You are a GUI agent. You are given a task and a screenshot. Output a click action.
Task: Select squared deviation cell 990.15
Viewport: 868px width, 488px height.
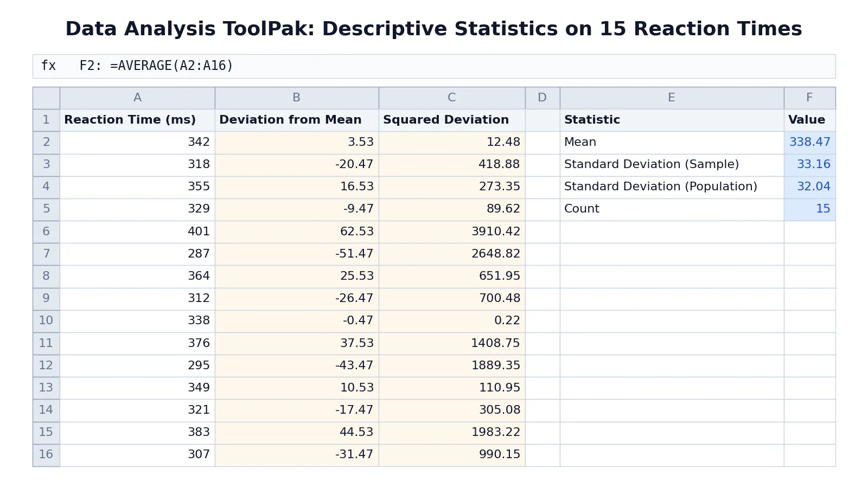452,455
